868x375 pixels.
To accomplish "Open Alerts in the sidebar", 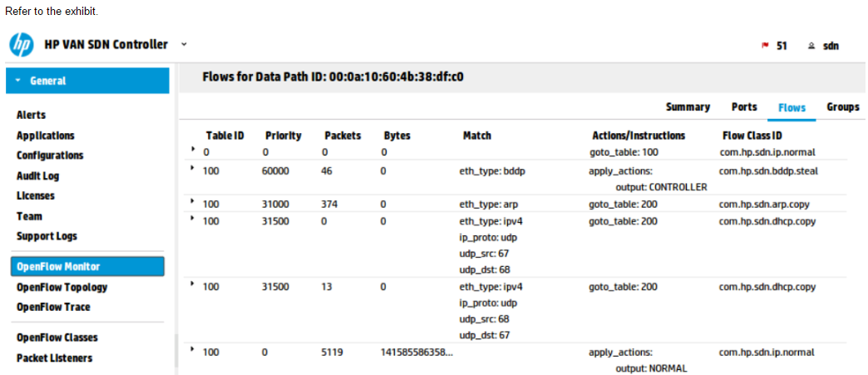I will (31, 116).
